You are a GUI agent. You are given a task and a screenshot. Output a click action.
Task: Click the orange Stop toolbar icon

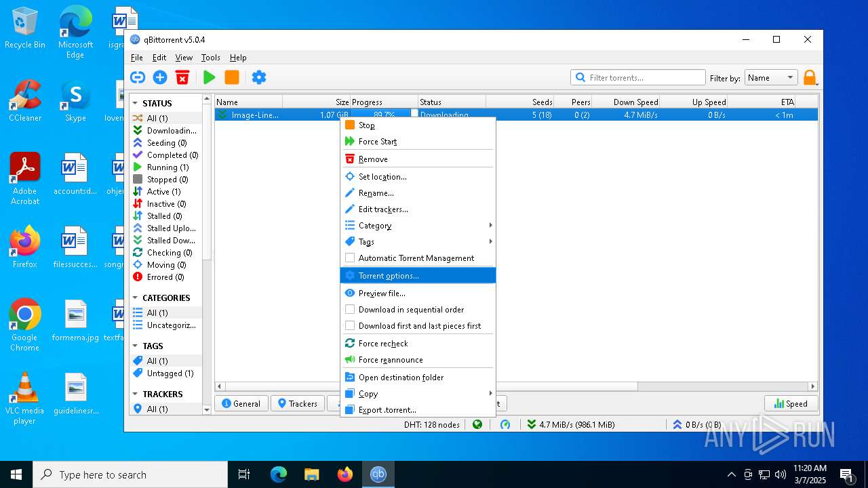[x=232, y=77]
